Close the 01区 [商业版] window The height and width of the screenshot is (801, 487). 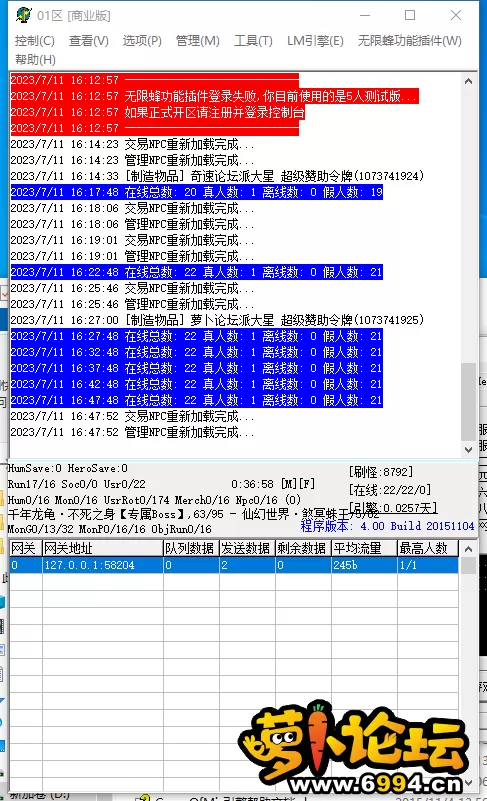coord(456,15)
